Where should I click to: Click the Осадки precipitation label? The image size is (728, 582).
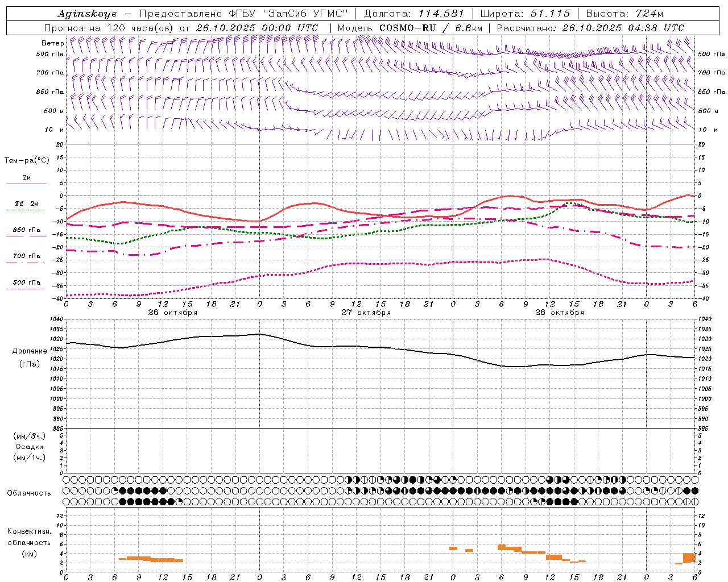tap(30, 447)
